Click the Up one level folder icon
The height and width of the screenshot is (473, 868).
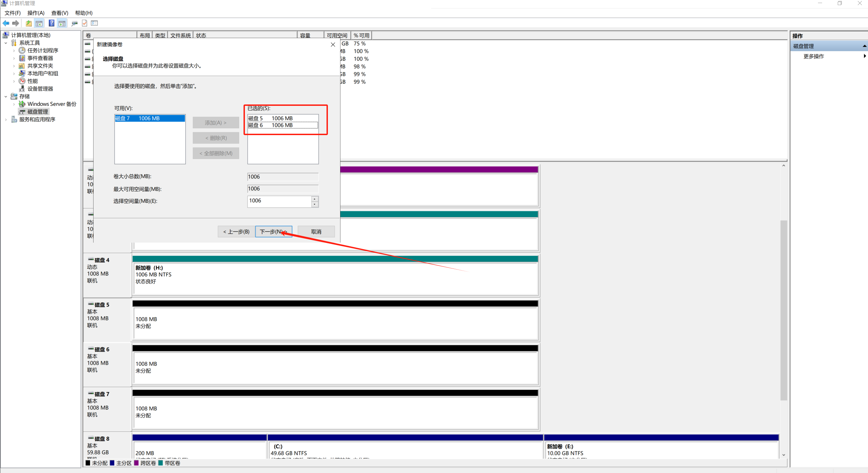(29, 23)
